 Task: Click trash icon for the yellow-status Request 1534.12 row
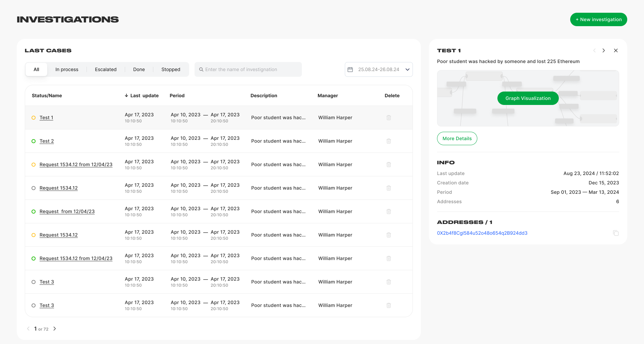(x=389, y=235)
